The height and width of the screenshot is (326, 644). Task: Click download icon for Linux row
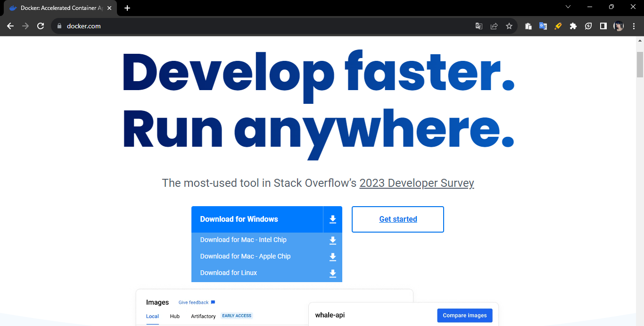click(333, 274)
